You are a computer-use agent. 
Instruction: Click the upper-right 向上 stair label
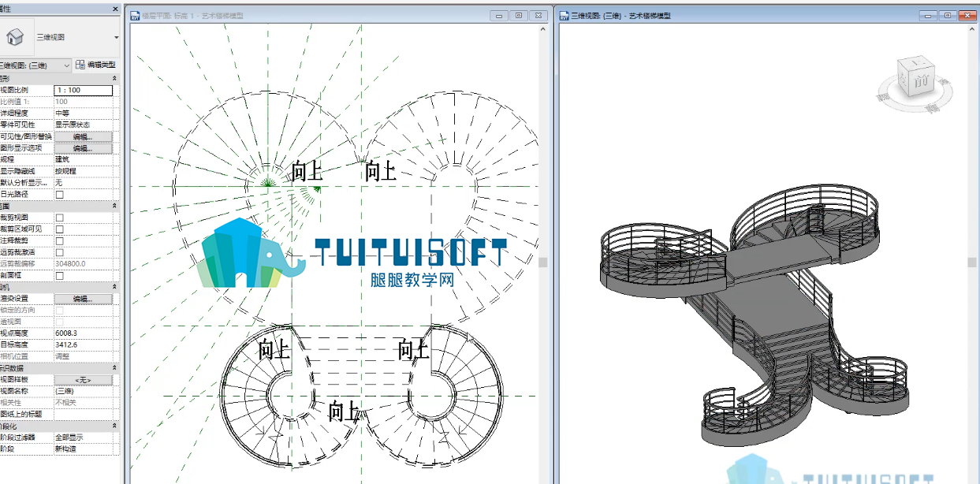[380, 170]
